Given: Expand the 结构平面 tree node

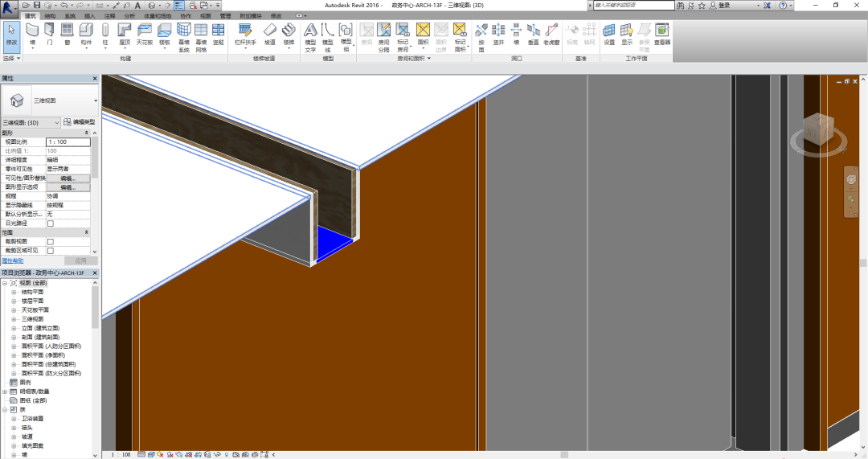Looking at the screenshot, I should (x=14, y=292).
